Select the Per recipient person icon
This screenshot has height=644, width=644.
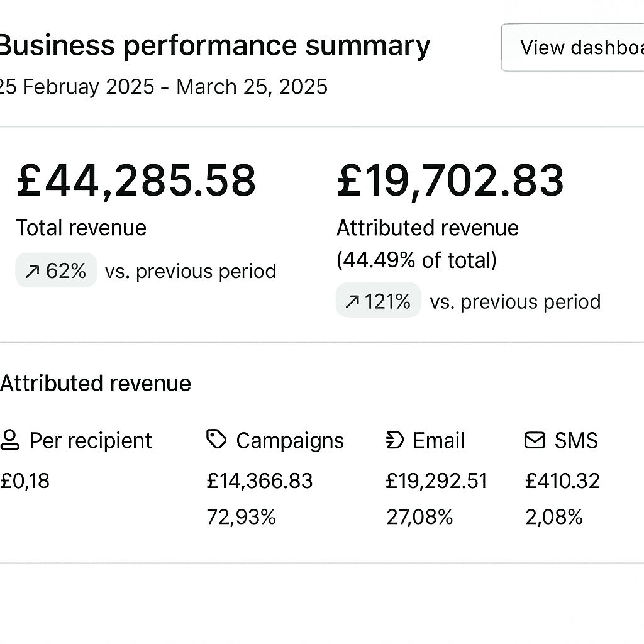(x=10, y=440)
